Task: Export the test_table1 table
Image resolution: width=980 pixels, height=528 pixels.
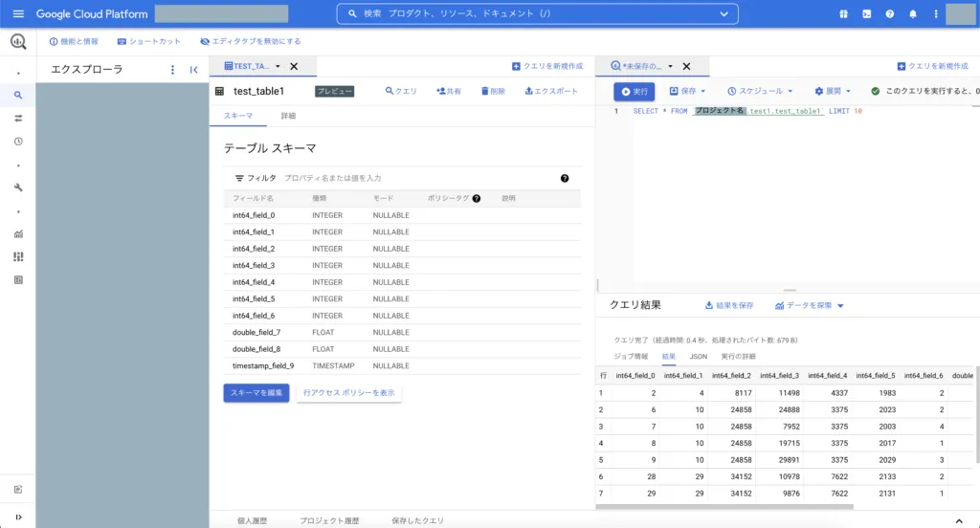Action: 551,91
